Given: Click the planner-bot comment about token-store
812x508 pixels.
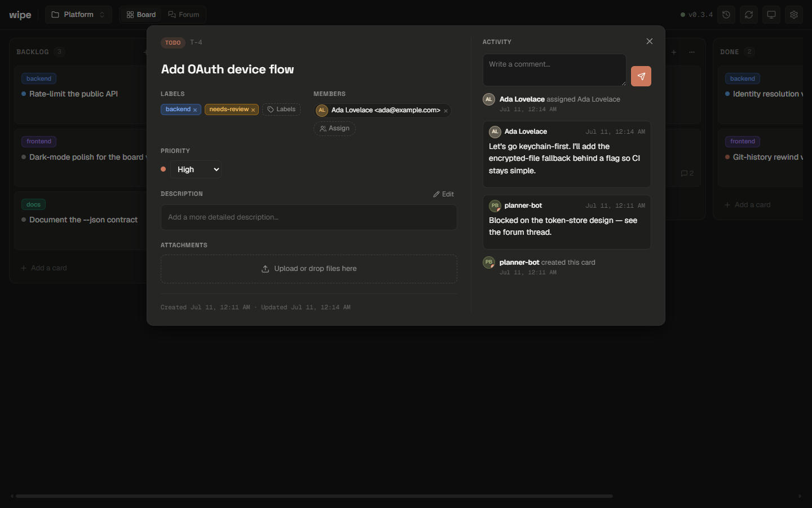Looking at the screenshot, I should coord(567,222).
